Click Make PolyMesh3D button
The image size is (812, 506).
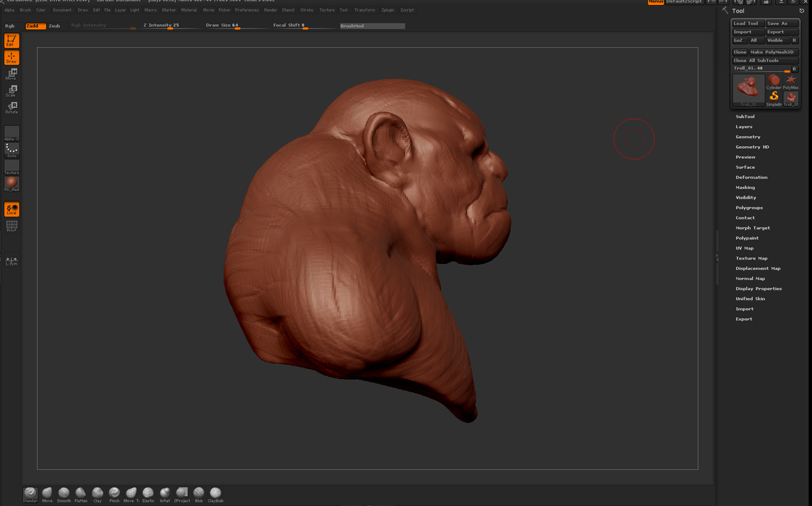774,52
